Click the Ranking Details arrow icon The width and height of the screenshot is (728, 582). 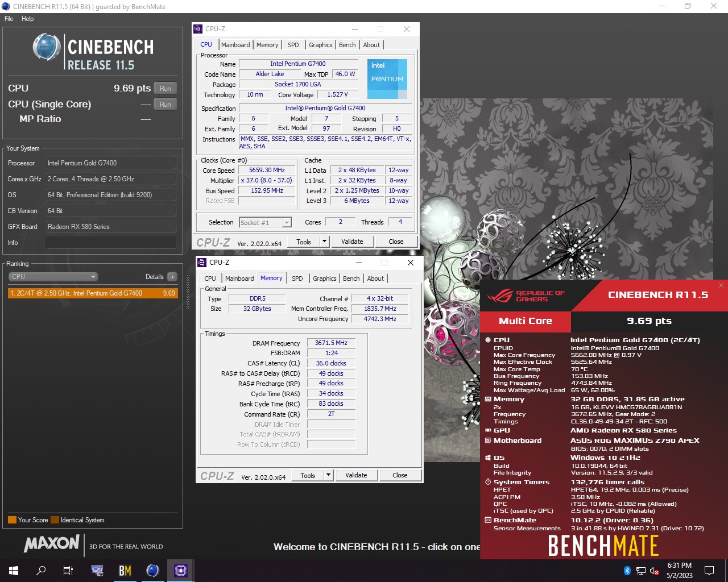(172, 277)
